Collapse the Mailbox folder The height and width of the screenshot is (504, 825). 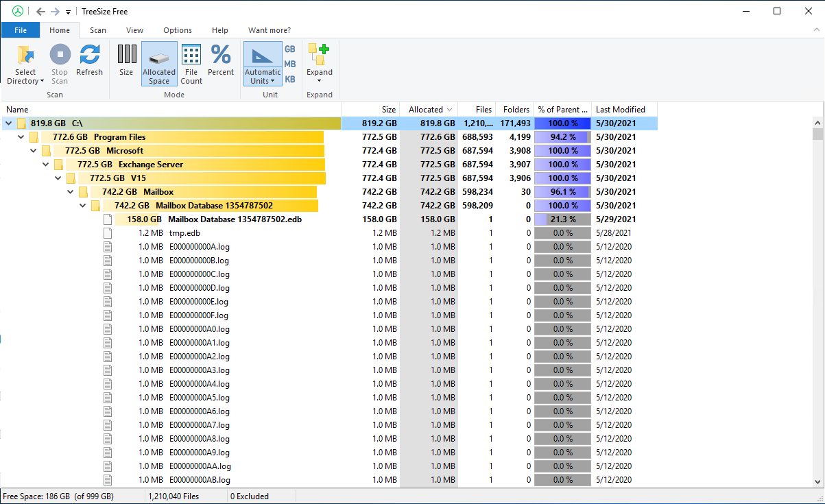(71, 192)
